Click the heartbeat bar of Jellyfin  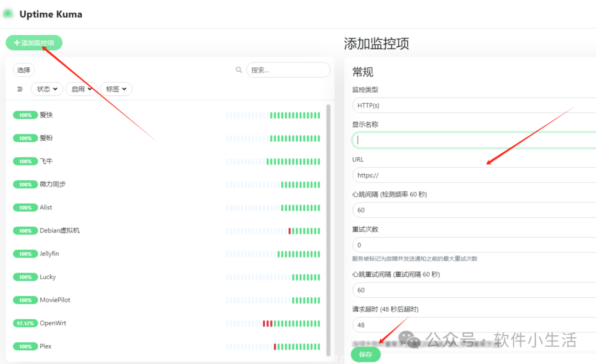click(273, 254)
